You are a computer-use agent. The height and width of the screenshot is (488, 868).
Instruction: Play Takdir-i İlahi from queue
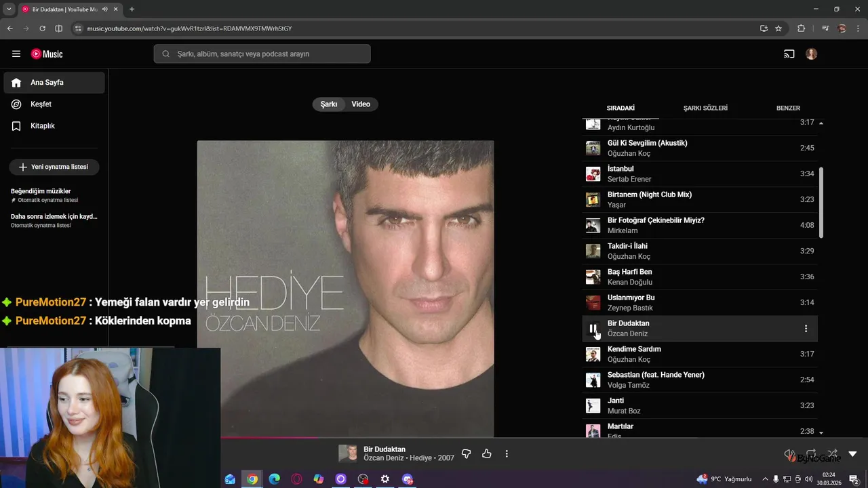click(x=700, y=251)
